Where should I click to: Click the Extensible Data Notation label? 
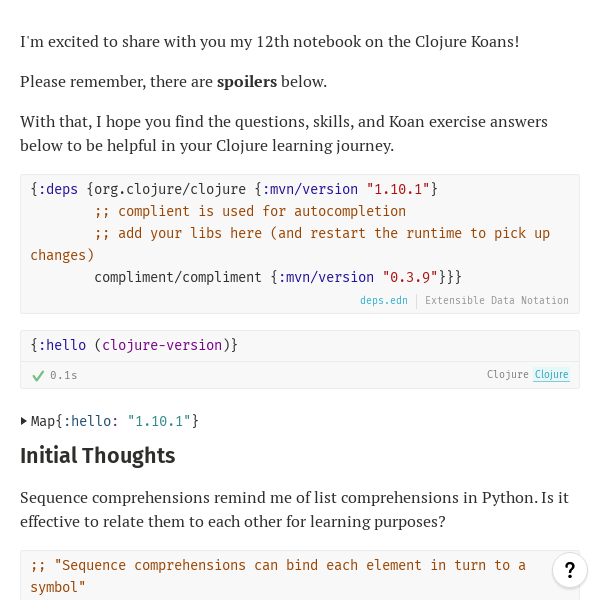pyautogui.click(x=496, y=300)
